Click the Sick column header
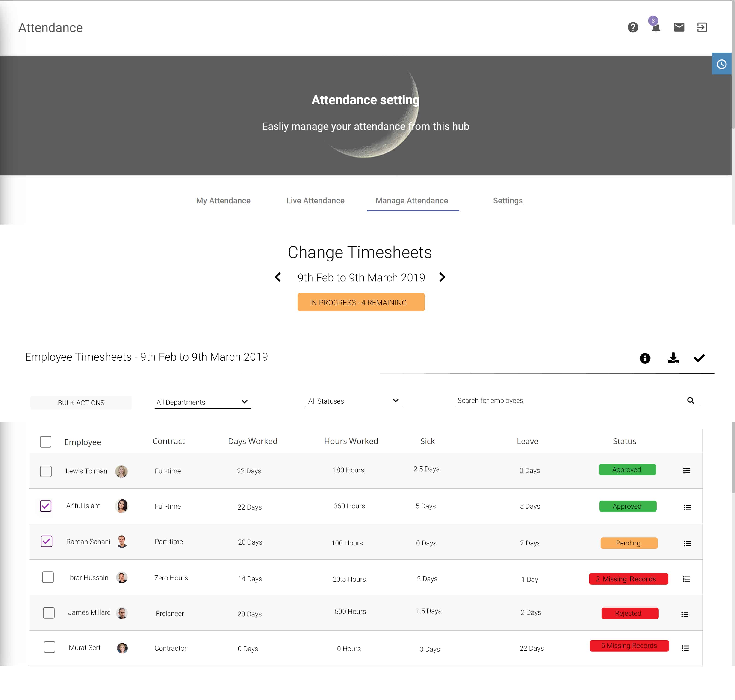 [x=427, y=441]
